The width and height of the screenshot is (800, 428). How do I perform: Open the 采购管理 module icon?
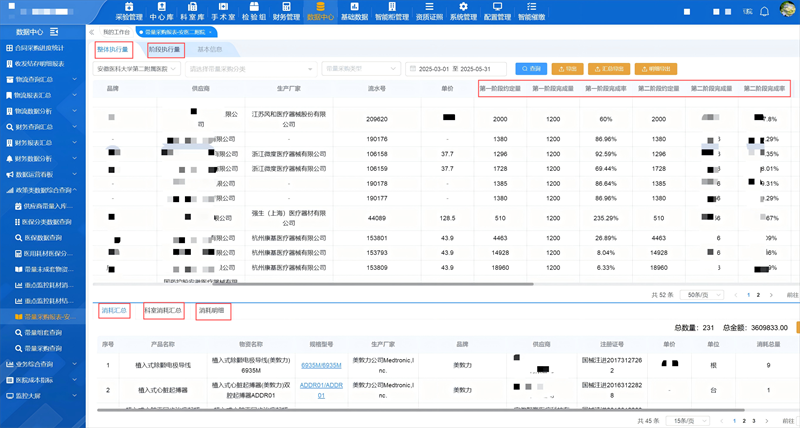click(129, 11)
